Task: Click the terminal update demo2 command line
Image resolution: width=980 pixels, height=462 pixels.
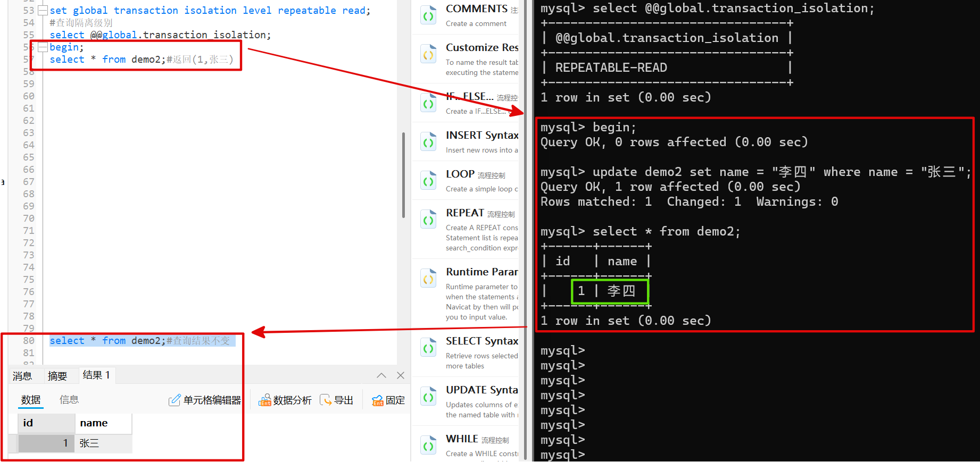Action: tap(755, 172)
